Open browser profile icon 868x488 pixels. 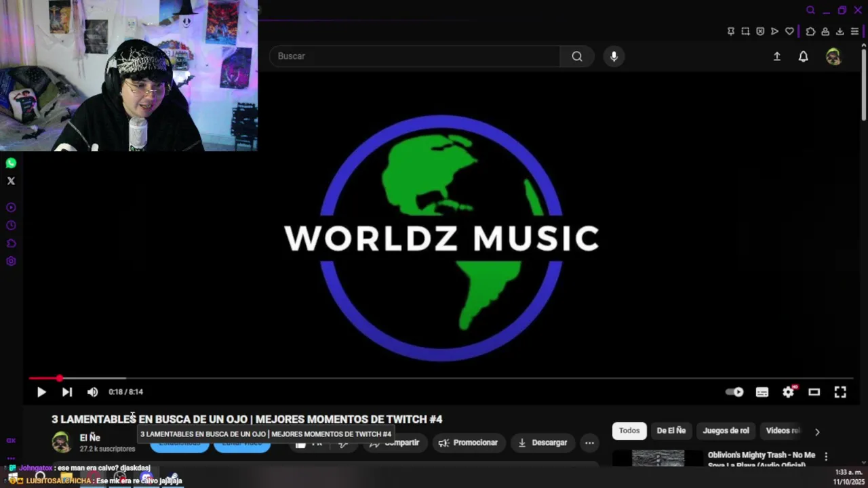[825, 31]
